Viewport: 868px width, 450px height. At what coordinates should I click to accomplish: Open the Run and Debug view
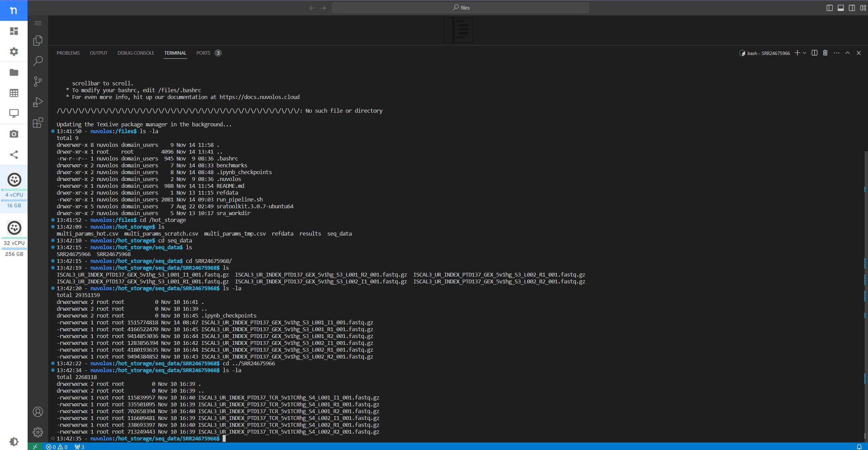38,102
